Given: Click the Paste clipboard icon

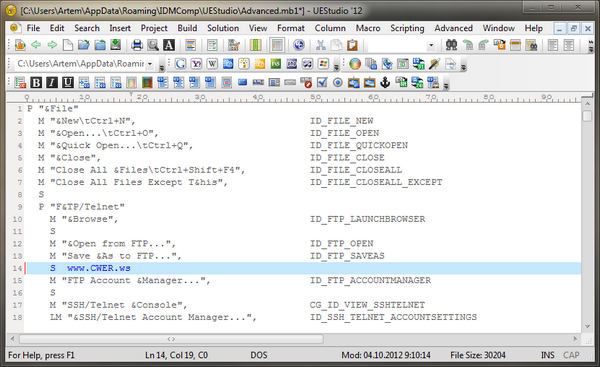Looking at the screenshot, I should pyautogui.click(x=352, y=45).
